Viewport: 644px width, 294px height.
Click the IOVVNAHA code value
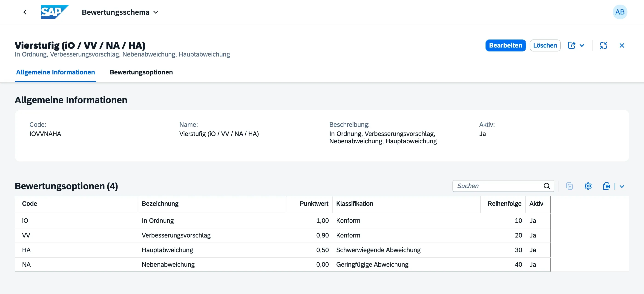[x=45, y=134]
